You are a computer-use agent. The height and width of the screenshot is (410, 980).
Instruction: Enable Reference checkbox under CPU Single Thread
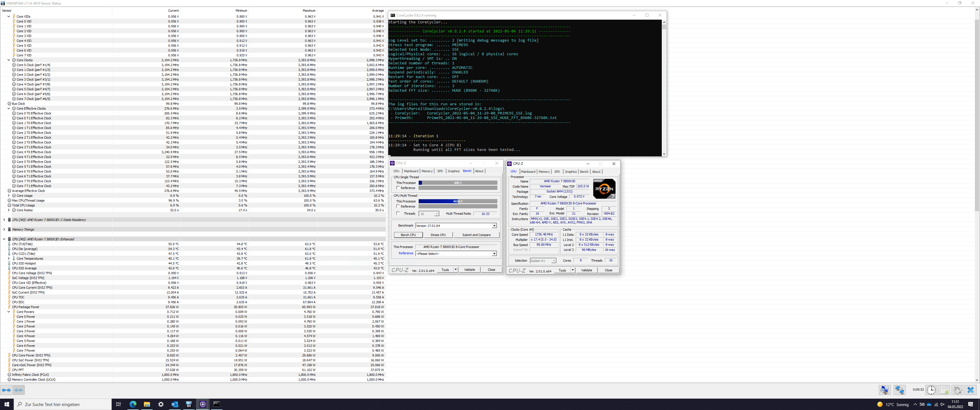[x=398, y=188]
